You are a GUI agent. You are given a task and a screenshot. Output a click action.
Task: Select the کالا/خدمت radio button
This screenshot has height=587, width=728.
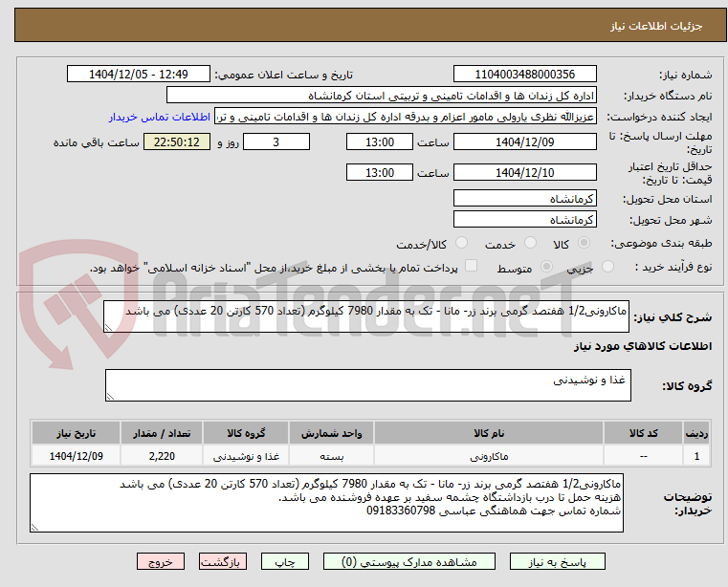(461, 242)
